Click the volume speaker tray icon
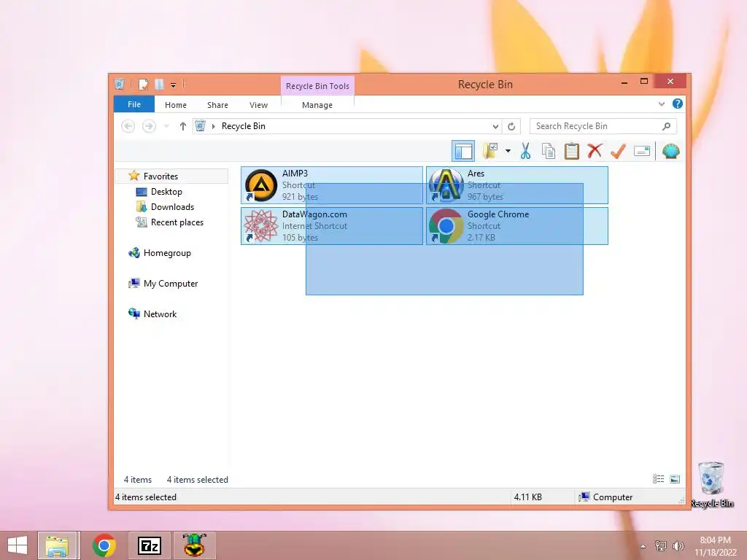The width and height of the screenshot is (747, 560). (x=678, y=545)
